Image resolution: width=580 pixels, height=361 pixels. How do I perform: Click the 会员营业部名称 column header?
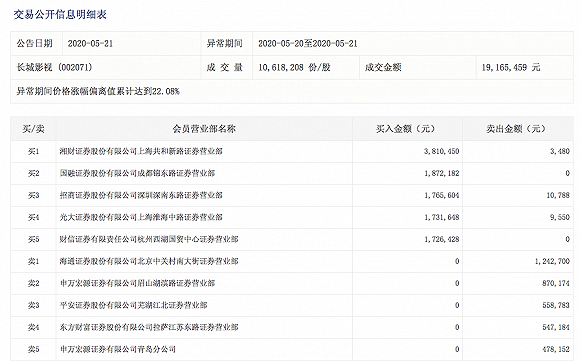204,129
